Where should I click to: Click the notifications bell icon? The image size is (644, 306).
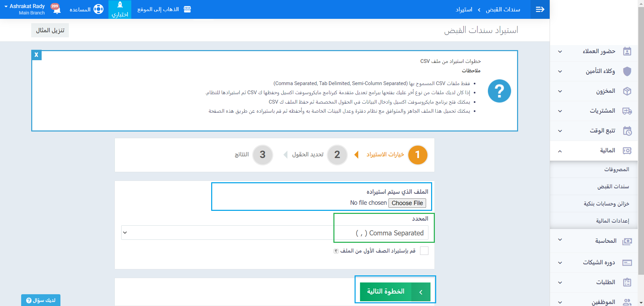[57, 9]
